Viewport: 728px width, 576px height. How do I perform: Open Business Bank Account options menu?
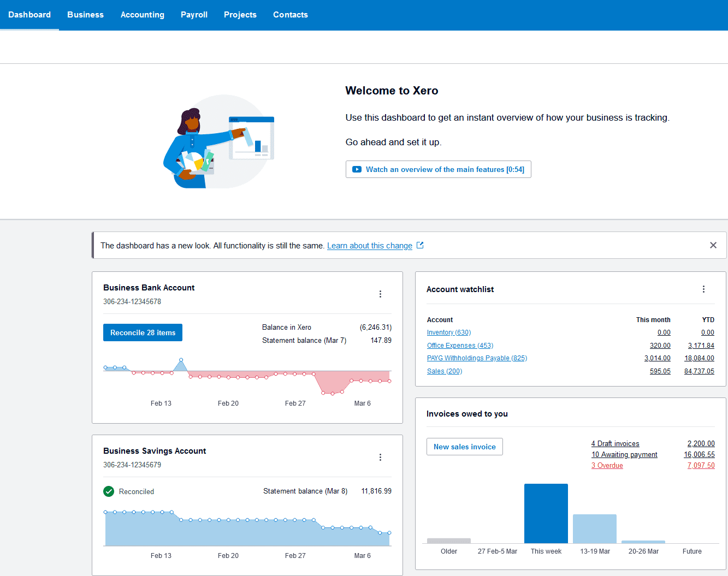click(380, 294)
